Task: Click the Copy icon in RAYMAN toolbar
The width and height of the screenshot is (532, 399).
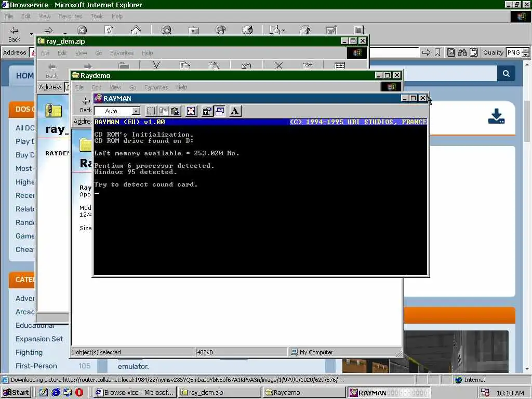Action: (x=163, y=111)
